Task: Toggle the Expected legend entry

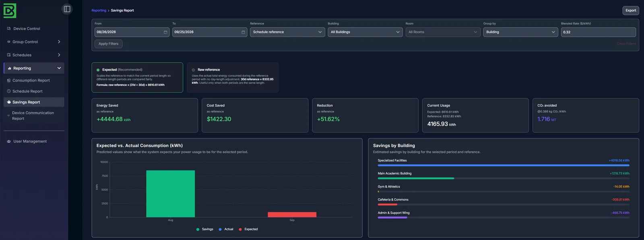Action: 248,229
